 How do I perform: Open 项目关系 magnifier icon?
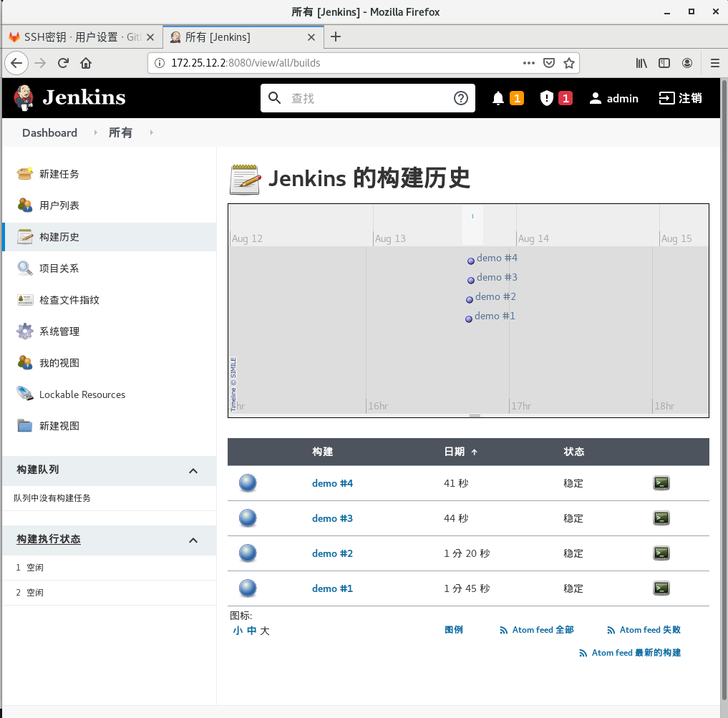pos(24,268)
